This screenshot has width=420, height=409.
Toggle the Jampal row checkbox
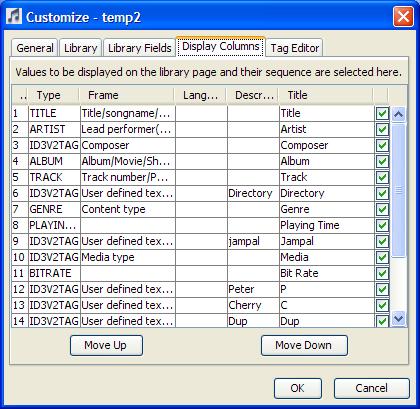[x=382, y=242]
